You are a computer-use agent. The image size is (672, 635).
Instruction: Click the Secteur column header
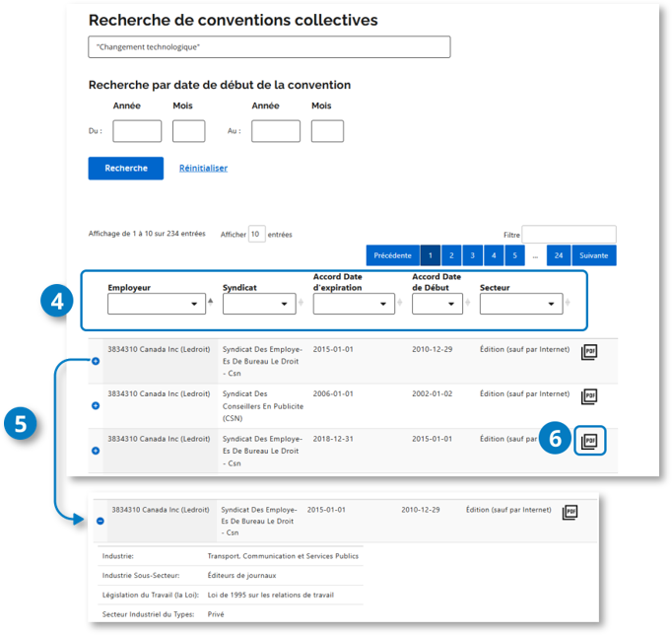click(x=495, y=287)
